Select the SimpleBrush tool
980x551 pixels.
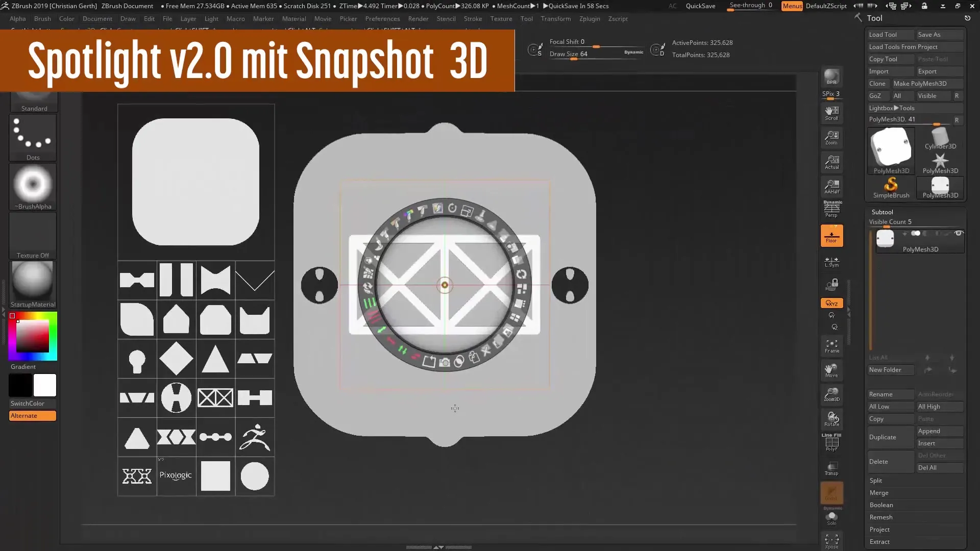[x=891, y=188]
